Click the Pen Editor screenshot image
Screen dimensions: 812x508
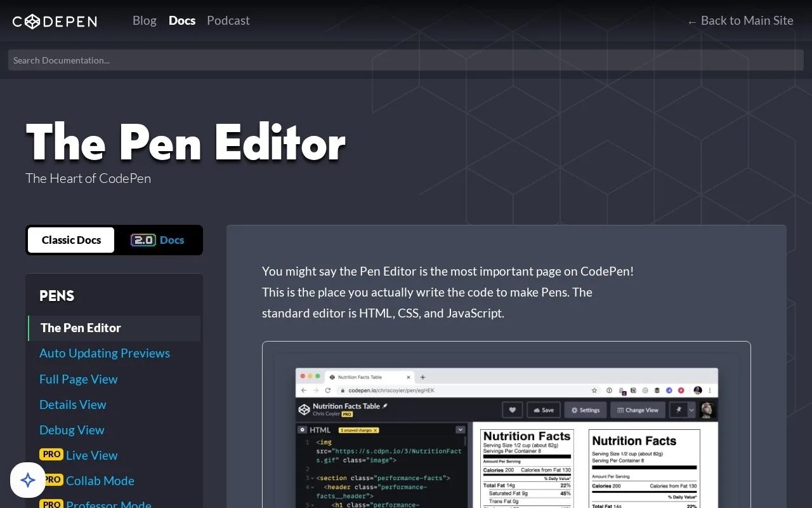[x=506, y=425]
